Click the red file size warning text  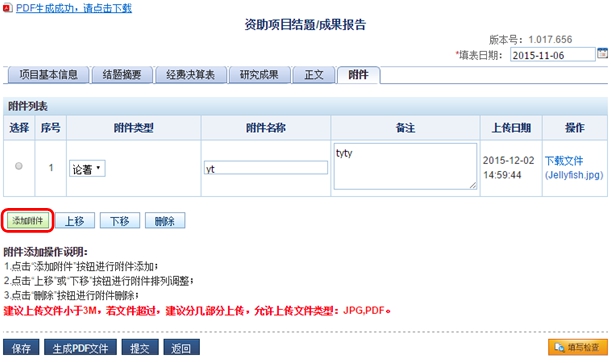[x=197, y=311]
